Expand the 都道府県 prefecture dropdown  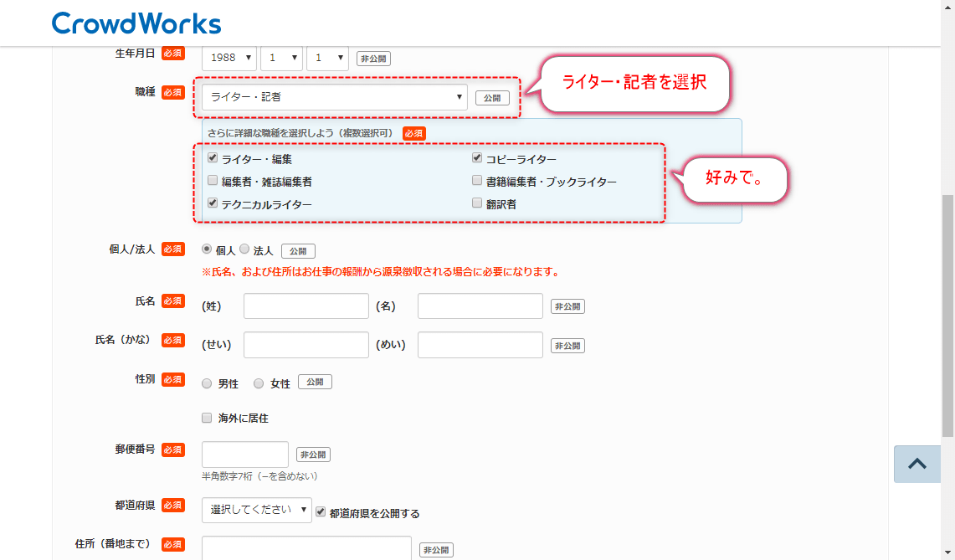(x=256, y=510)
